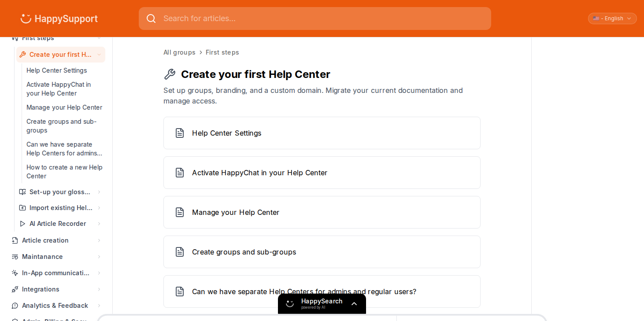Click the HappySearch smiley icon
Image resolution: width=644 pixels, height=321 pixels.
tap(290, 303)
